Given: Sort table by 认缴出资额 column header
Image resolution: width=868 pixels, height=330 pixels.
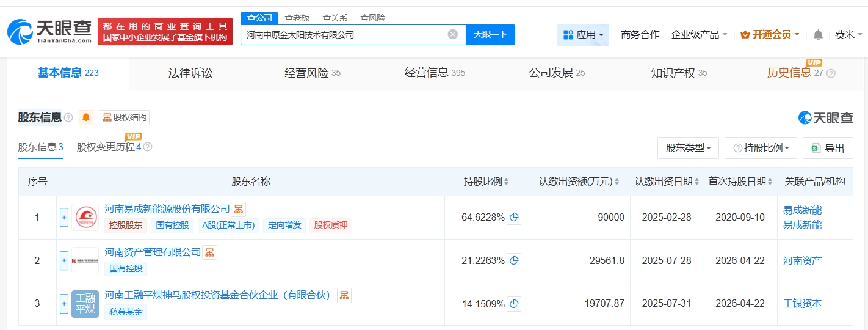Looking at the screenshot, I should pos(579,182).
